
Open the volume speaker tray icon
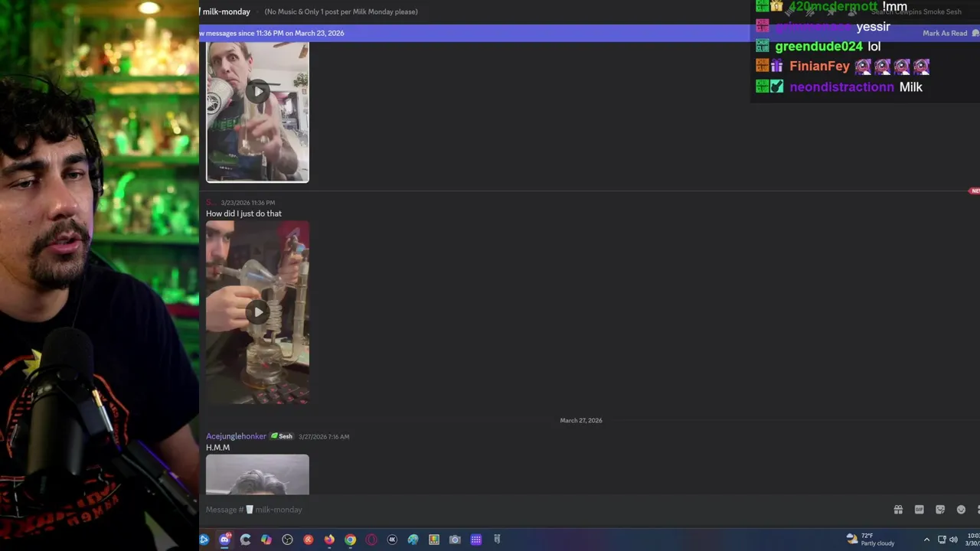tap(954, 540)
